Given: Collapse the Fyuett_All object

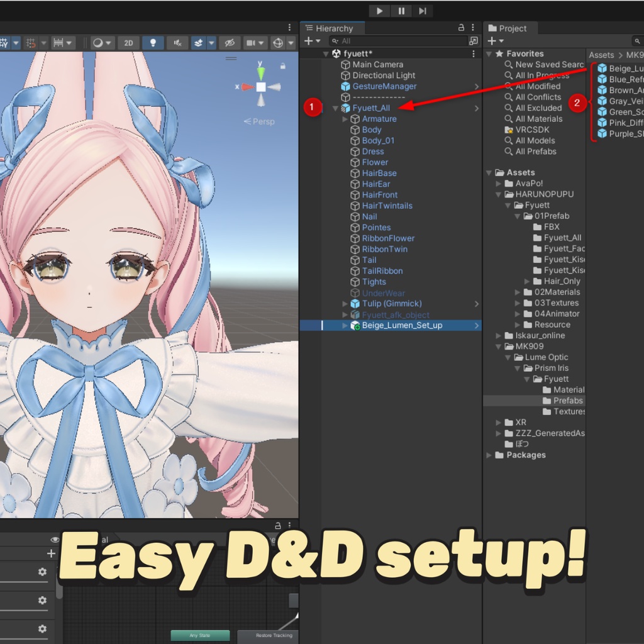Looking at the screenshot, I should click(335, 108).
